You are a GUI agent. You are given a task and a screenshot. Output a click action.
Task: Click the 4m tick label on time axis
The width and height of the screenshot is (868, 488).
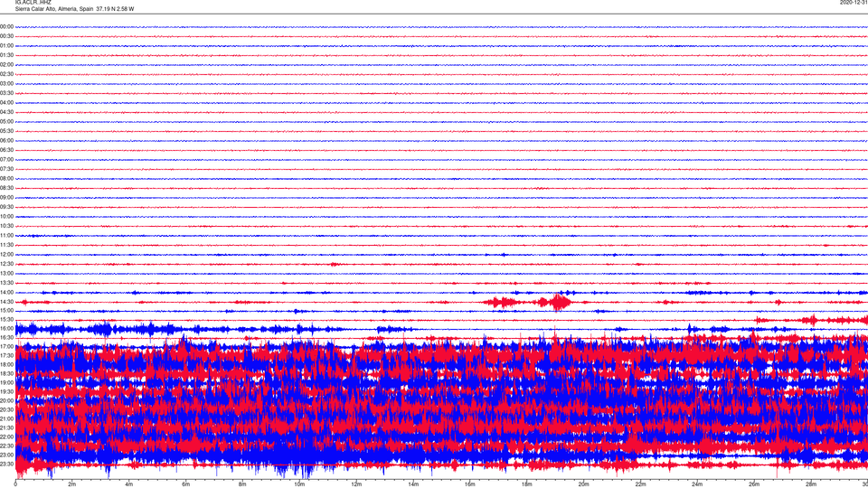tap(128, 484)
